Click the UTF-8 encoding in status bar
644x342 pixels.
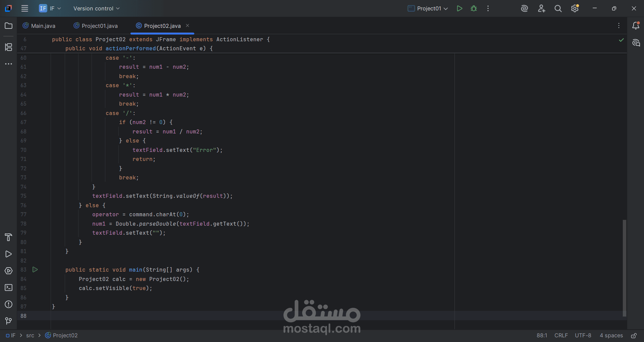[583, 336]
